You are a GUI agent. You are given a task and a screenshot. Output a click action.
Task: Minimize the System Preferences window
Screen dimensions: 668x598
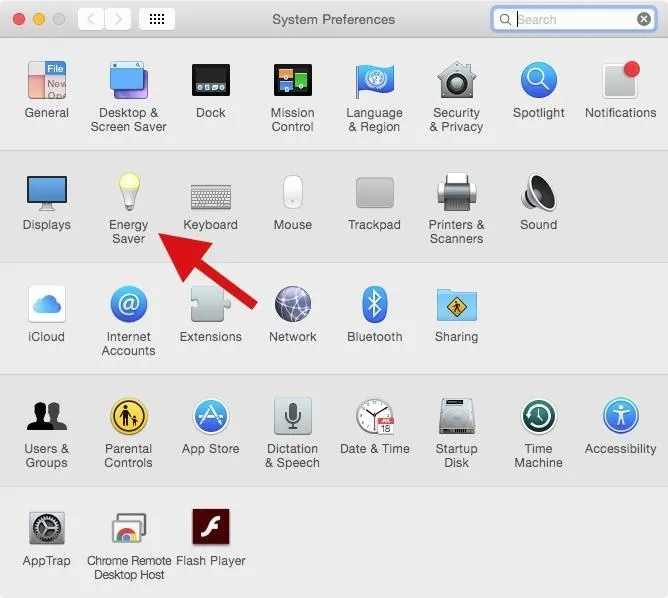(39, 19)
